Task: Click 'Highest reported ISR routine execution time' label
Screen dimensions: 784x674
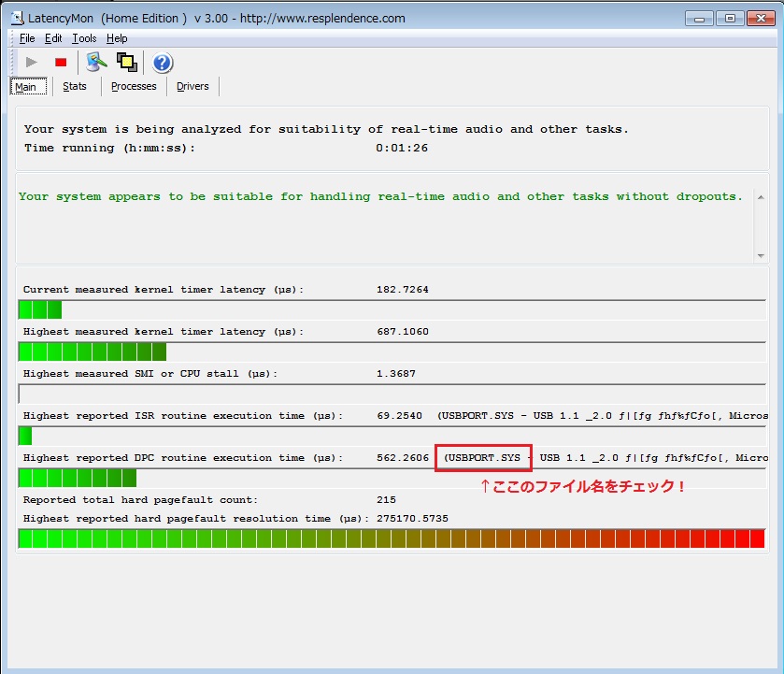Action: coord(183,416)
